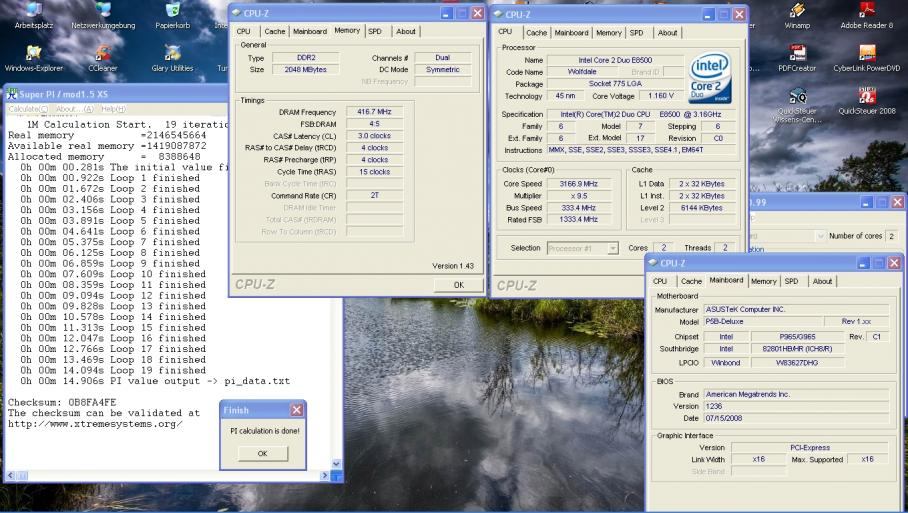This screenshot has width=908, height=513.
Task: Open the Arbeitsplatz desktop icon
Action: 34,16
